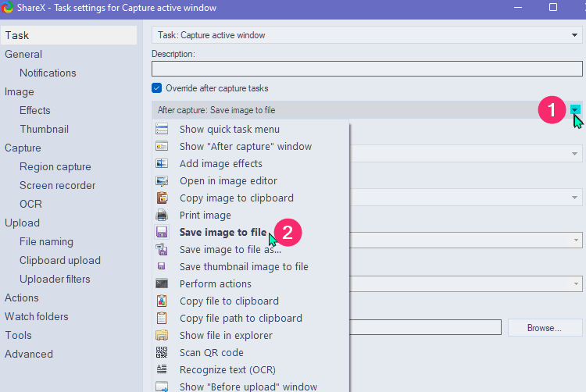This screenshot has height=392, width=586.
Task: Select Add image effects entry
Action: pyautogui.click(x=251, y=163)
